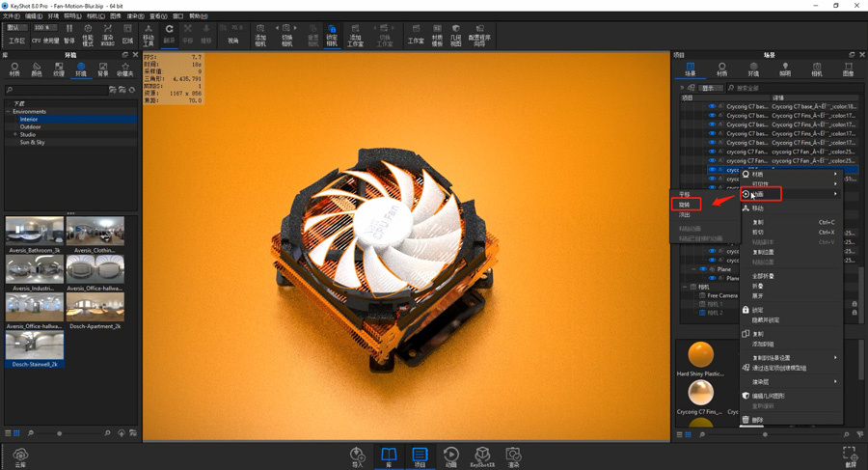868x470 pixels.
Task: Expand the 渲染层 (render layers) submenu arrow
Action: [x=835, y=382]
